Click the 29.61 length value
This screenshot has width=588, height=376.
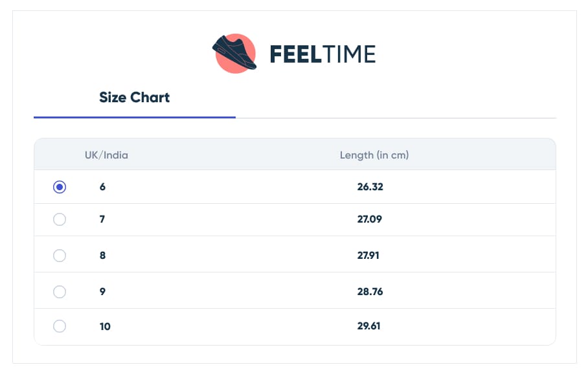(x=368, y=326)
